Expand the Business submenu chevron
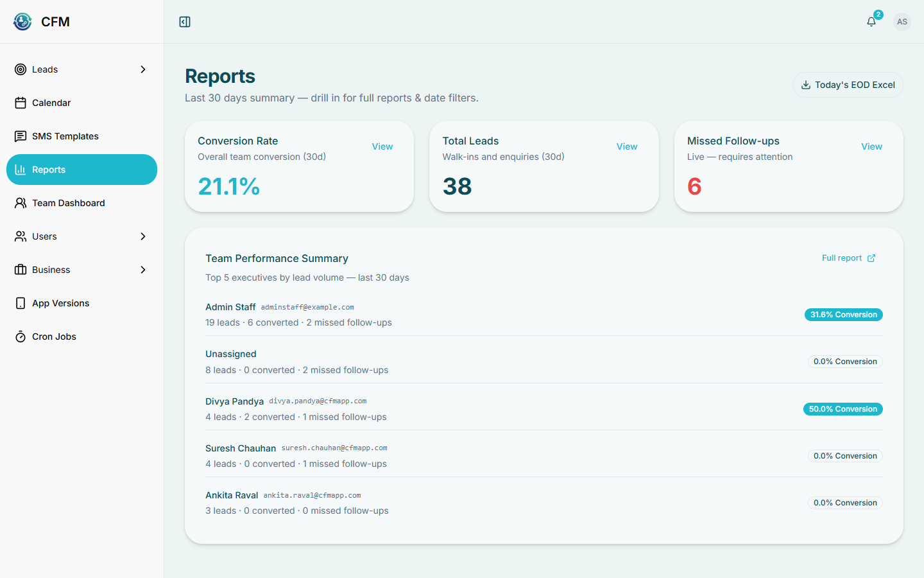The height and width of the screenshot is (578, 924). coord(143,270)
